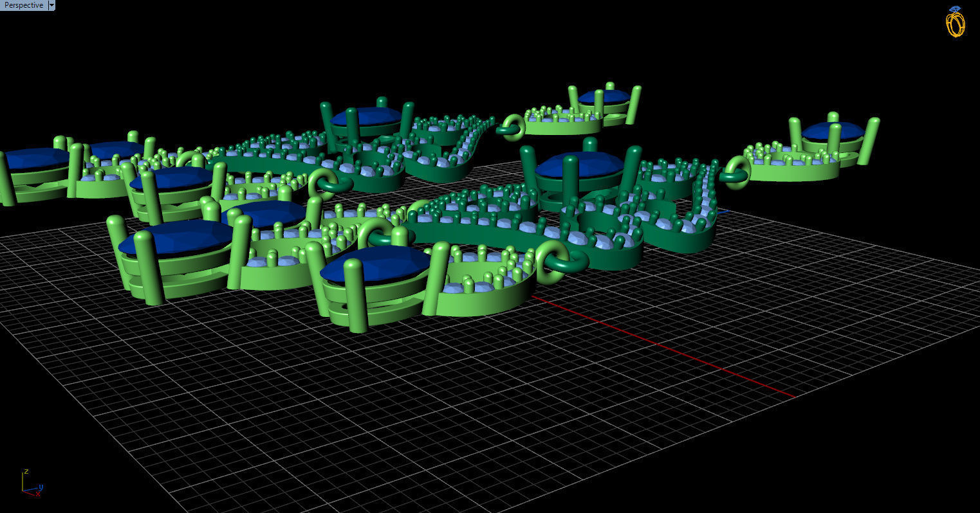Open the Perspective viewport dropdown arrow menu

52,5
